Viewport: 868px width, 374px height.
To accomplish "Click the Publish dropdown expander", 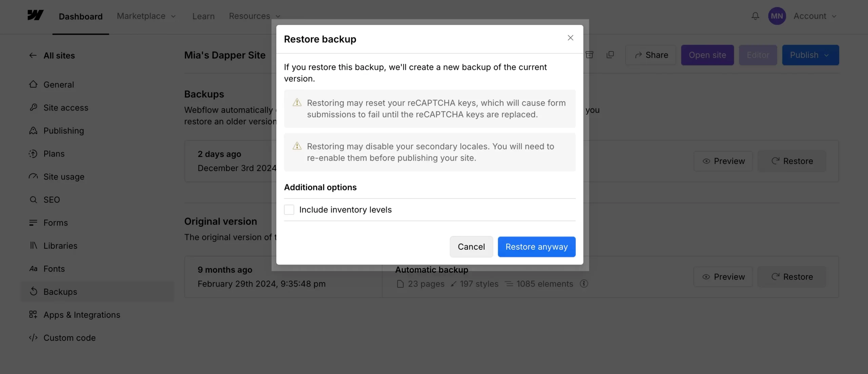I will (829, 55).
